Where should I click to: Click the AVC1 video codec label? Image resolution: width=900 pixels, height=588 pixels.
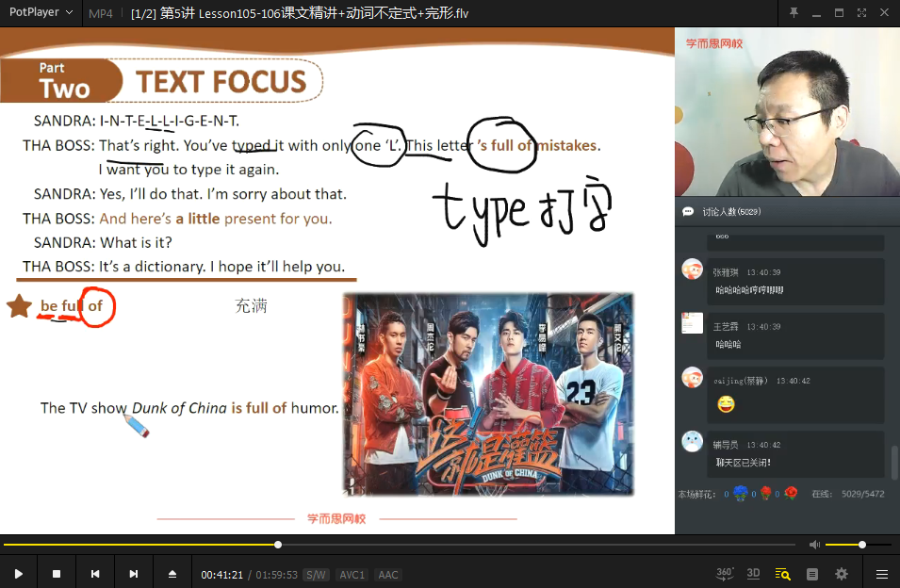[x=352, y=575]
